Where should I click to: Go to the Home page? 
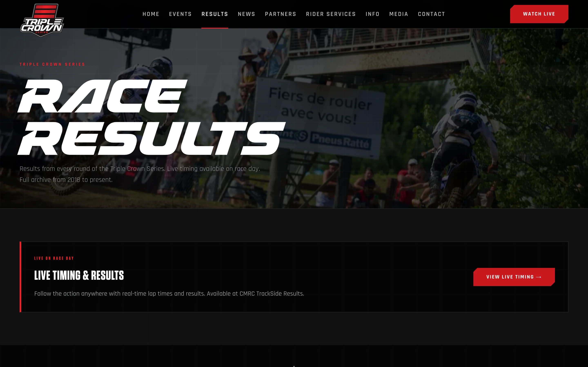tap(151, 14)
